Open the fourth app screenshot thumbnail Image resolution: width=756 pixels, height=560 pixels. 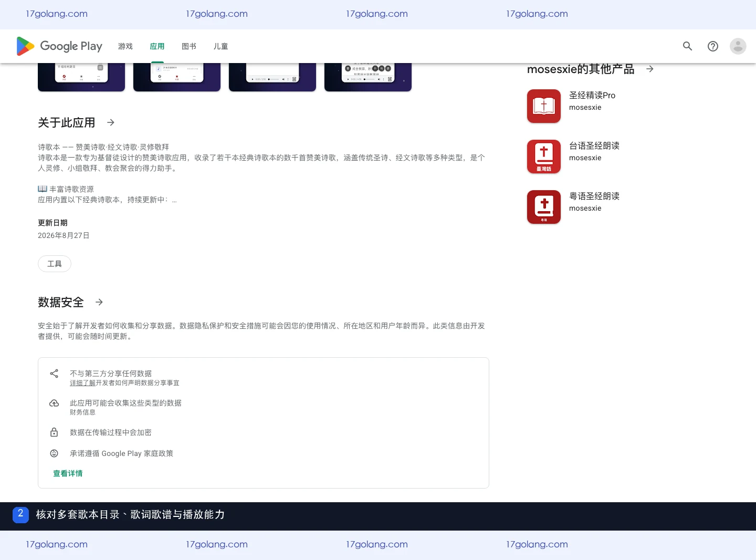[368, 77]
